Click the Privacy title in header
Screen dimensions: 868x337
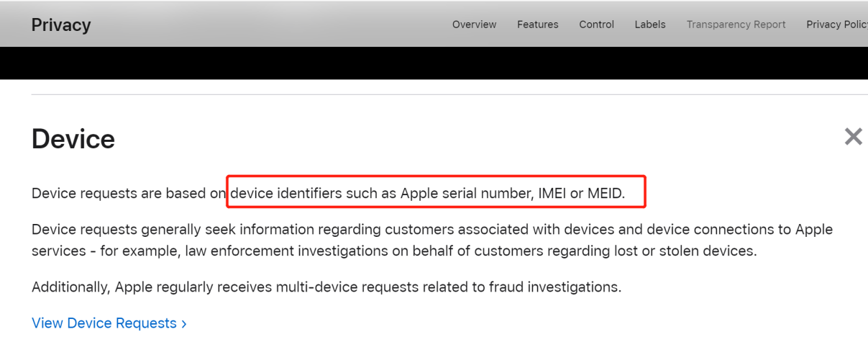pyautogui.click(x=61, y=25)
